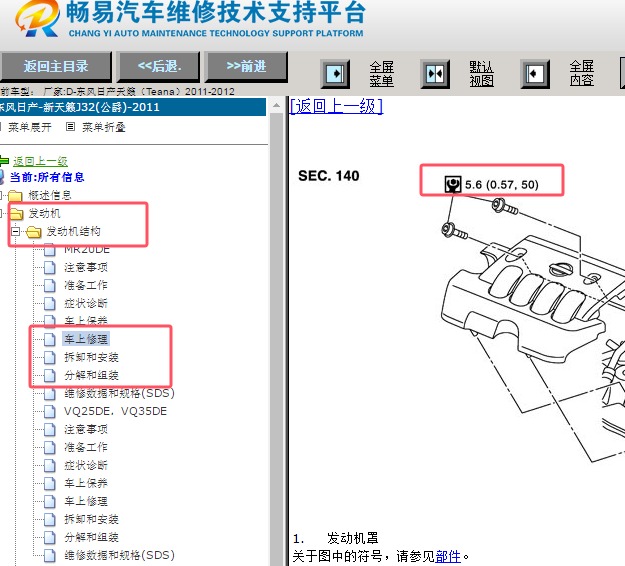Open the 概述信息 folder

point(50,195)
